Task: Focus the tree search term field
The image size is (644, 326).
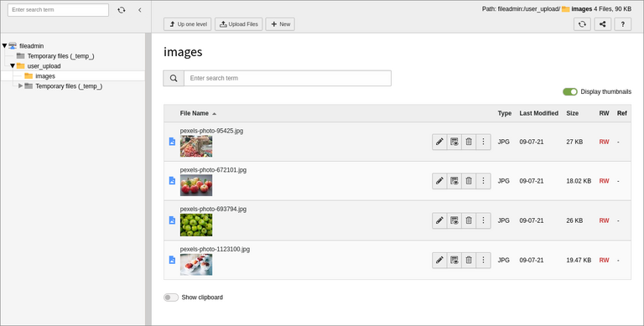Action: click(x=59, y=10)
